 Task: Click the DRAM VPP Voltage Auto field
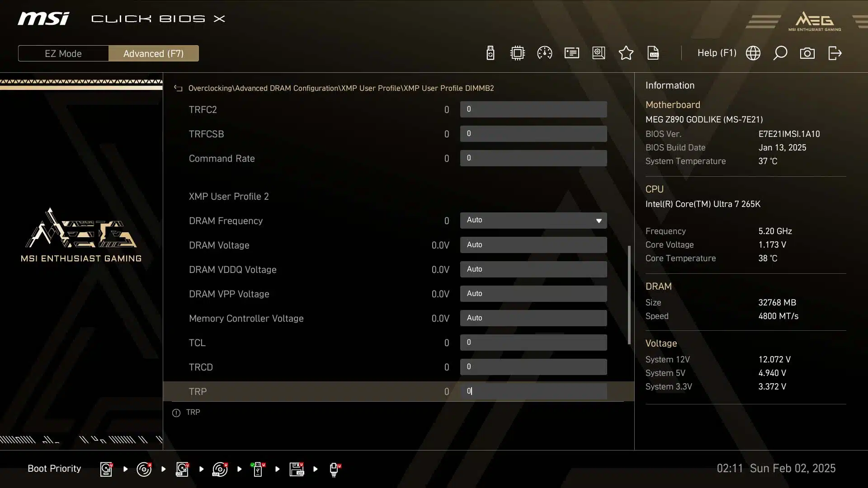pyautogui.click(x=533, y=294)
